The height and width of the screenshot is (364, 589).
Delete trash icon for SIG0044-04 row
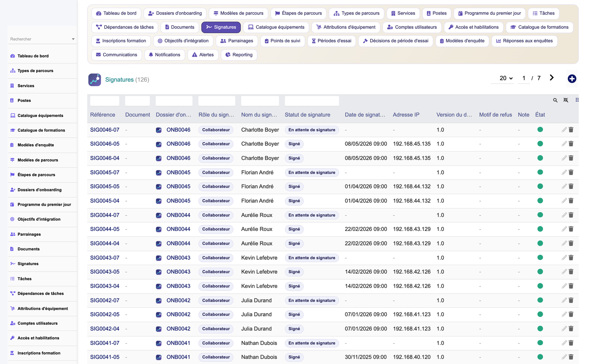point(571,243)
